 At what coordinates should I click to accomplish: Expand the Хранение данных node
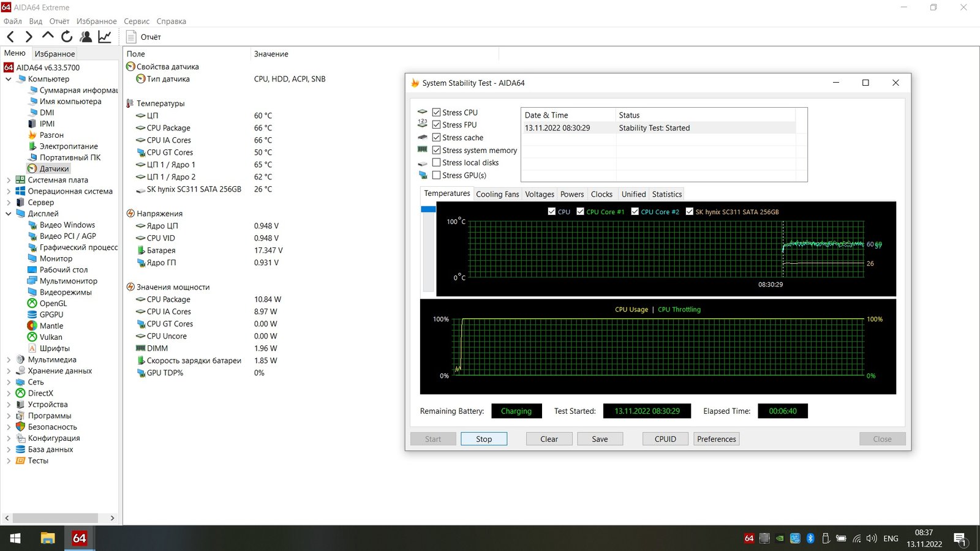pyautogui.click(x=9, y=371)
